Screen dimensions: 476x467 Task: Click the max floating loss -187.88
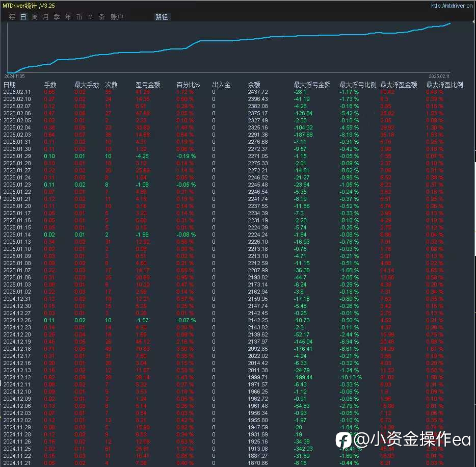[x=303, y=135]
